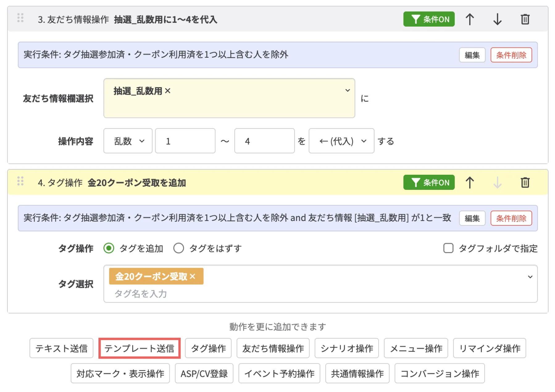
Task: Move action 3 up with arrow icon
Action: (469, 19)
